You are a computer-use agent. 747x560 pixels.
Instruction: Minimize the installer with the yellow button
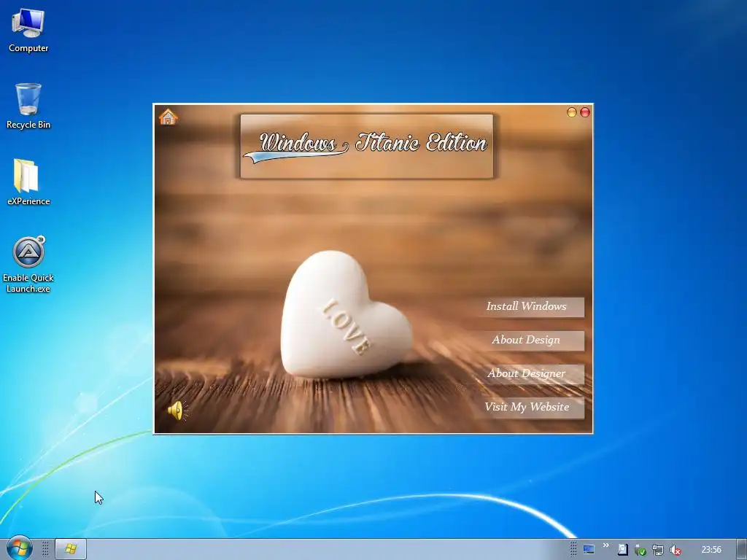click(572, 112)
